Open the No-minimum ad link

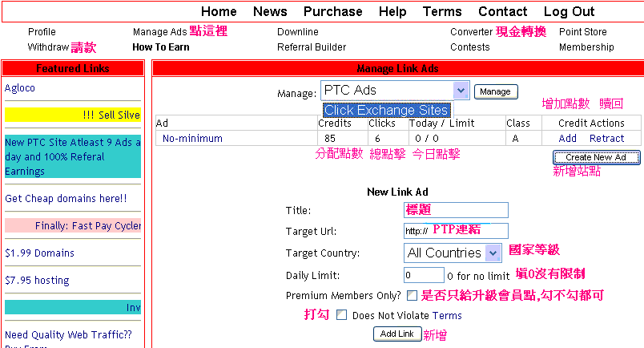click(192, 139)
